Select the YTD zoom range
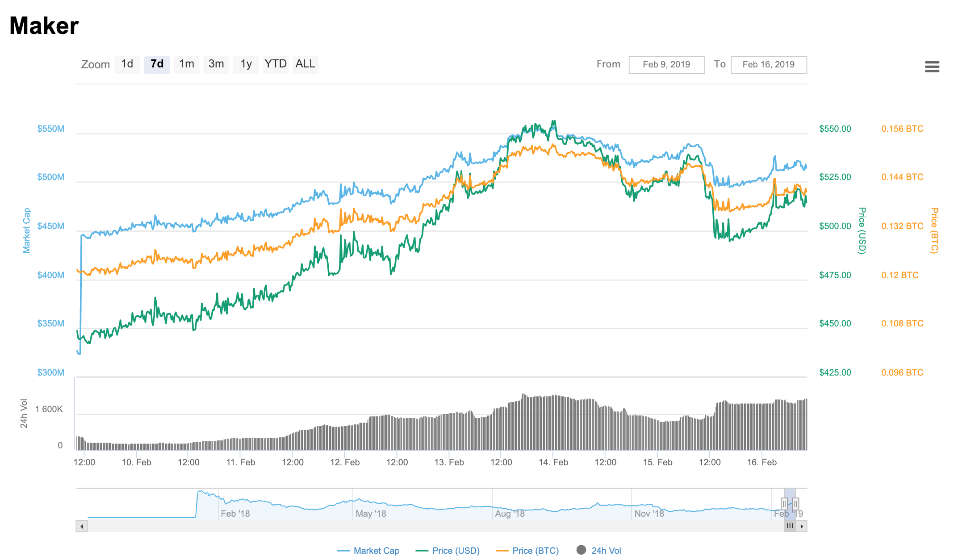 pyautogui.click(x=276, y=64)
